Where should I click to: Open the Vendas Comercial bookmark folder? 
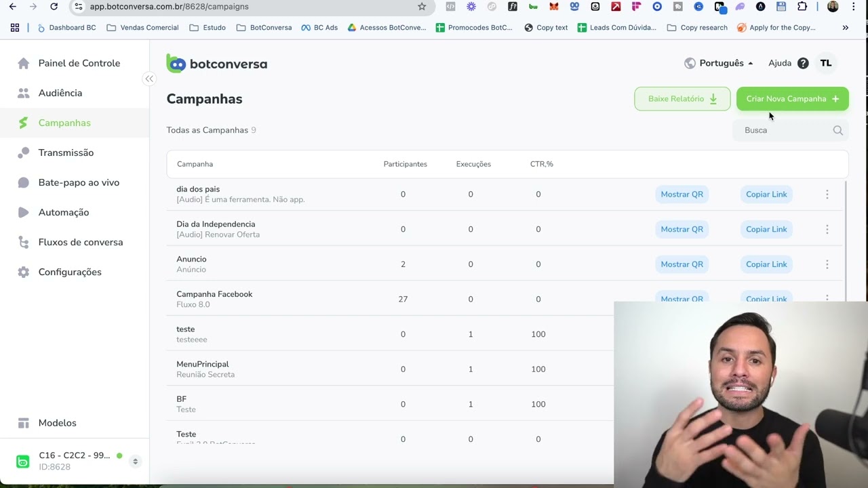pyautogui.click(x=143, y=28)
